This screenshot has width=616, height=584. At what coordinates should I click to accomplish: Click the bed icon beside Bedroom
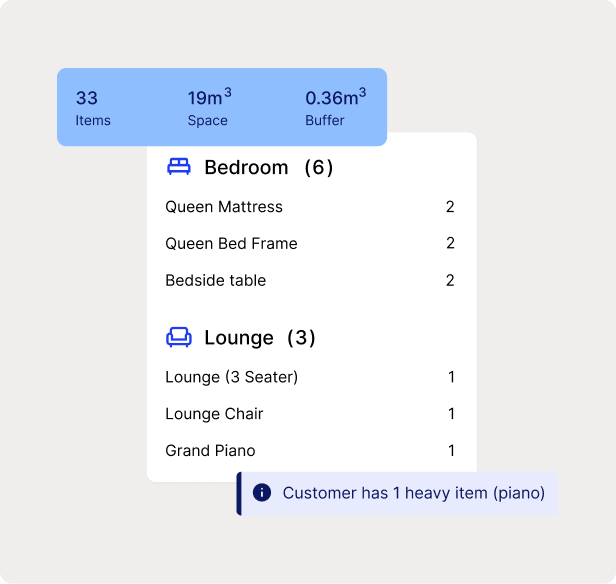(179, 167)
